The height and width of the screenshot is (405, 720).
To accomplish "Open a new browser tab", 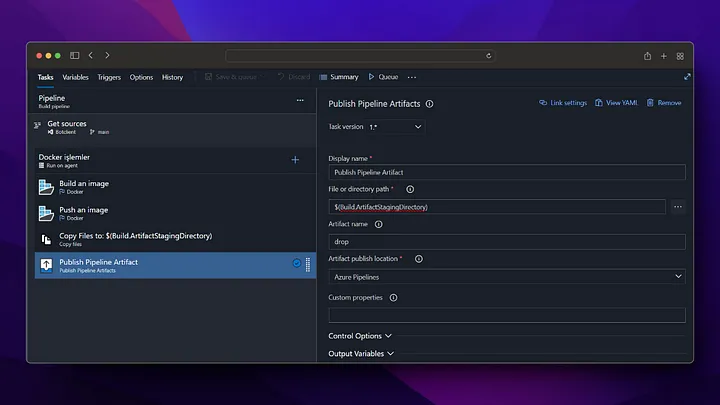I will (x=664, y=56).
